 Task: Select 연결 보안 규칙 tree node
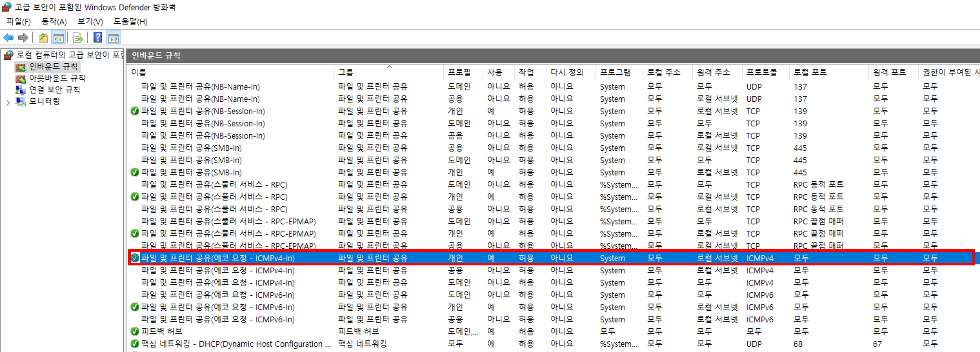click(54, 90)
